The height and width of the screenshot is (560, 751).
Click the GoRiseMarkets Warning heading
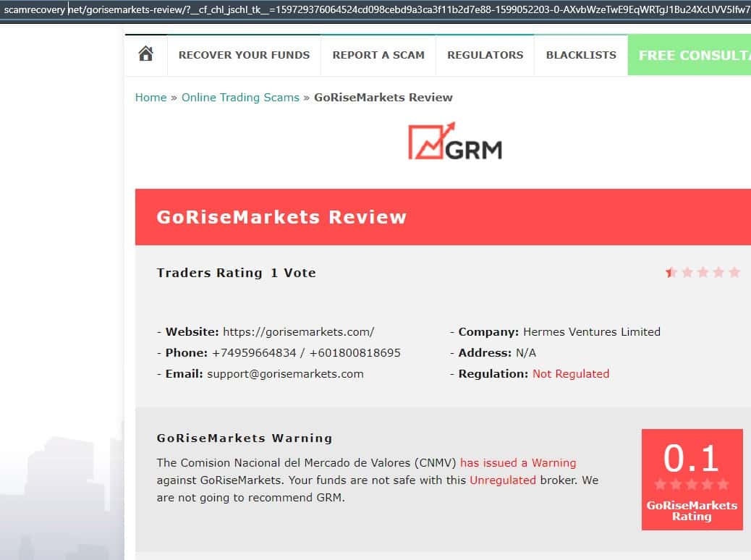(245, 438)
